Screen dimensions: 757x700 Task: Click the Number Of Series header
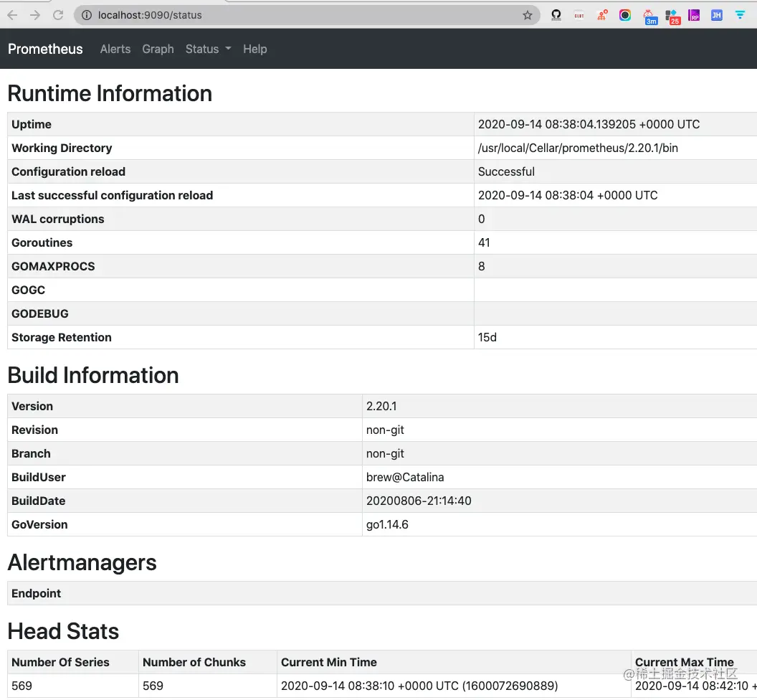point(60,662)
